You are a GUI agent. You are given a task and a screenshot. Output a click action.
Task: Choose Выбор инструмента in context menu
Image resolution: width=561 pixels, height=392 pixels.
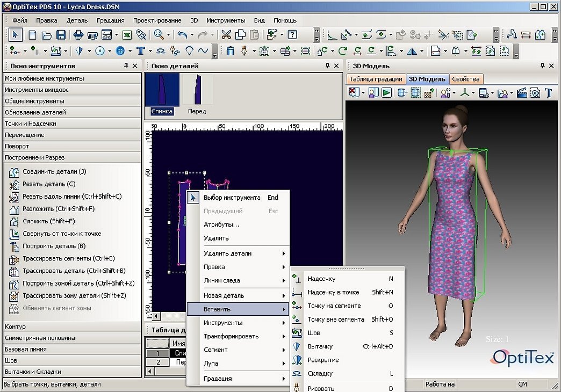coord(238,198)
